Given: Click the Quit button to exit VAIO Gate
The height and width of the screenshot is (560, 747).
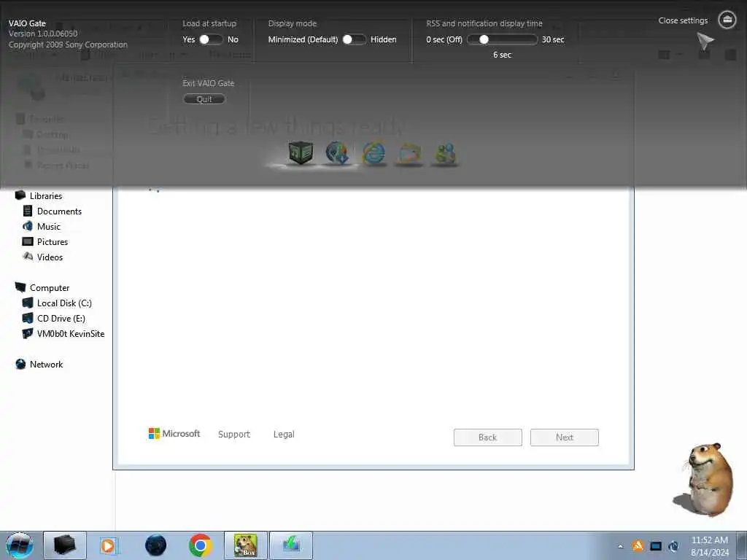Looking at the screenshot, I should click(204, 99).
